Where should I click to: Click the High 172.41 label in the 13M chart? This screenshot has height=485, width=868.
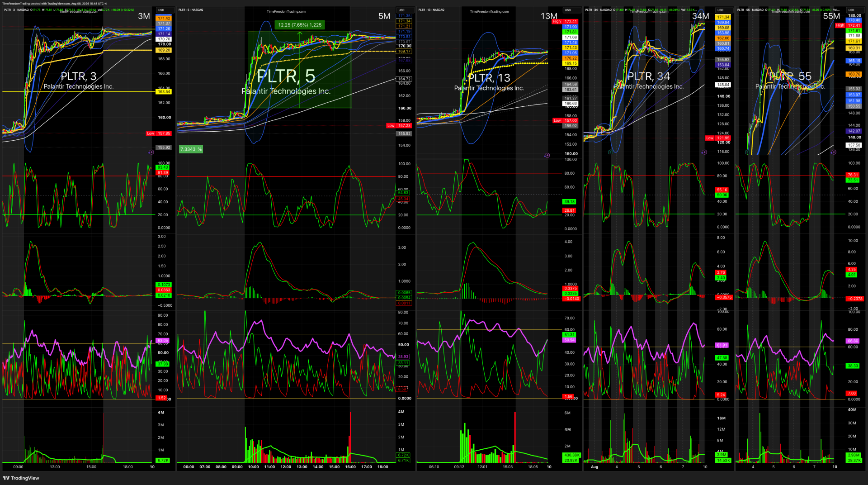click(565, 22)
